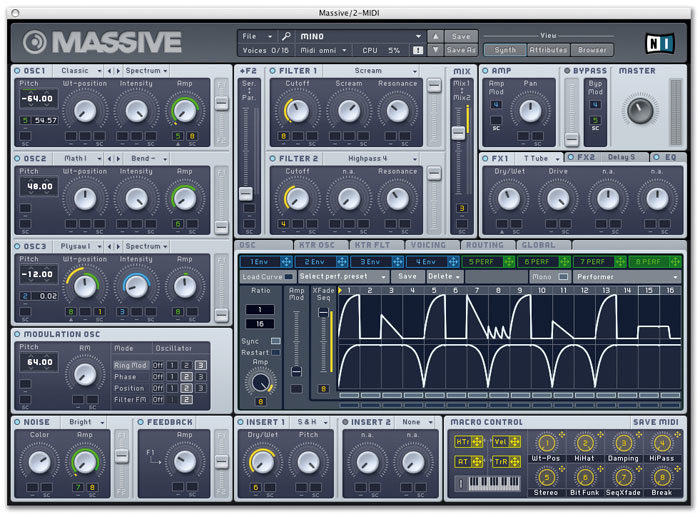Click the Modulation OSC RM knob
This screenshot has height=517, width=700.
(x=84, y=374)
